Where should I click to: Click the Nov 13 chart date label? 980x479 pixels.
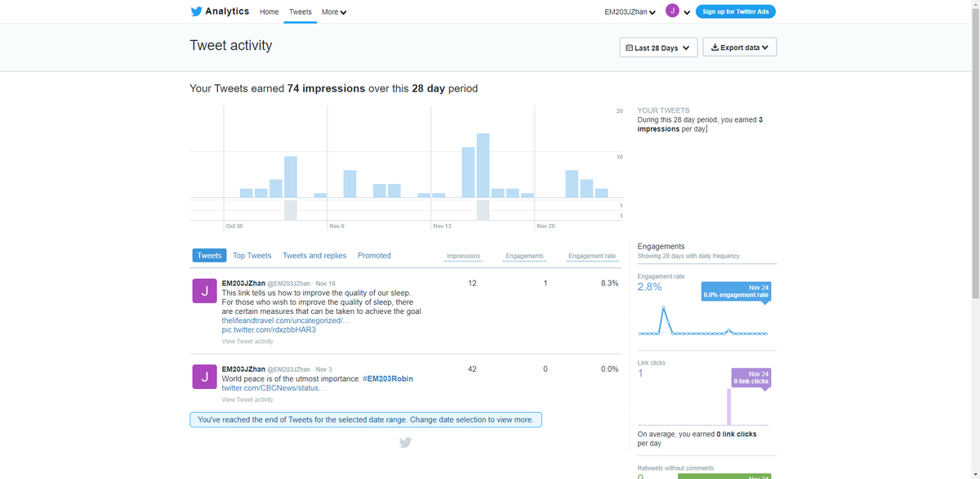pos(442,226)
